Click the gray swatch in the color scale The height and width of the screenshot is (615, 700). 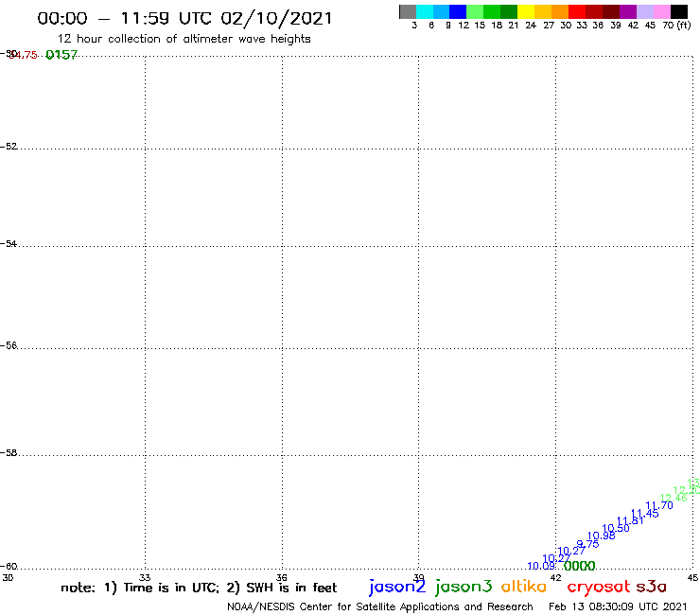(408, 11)
